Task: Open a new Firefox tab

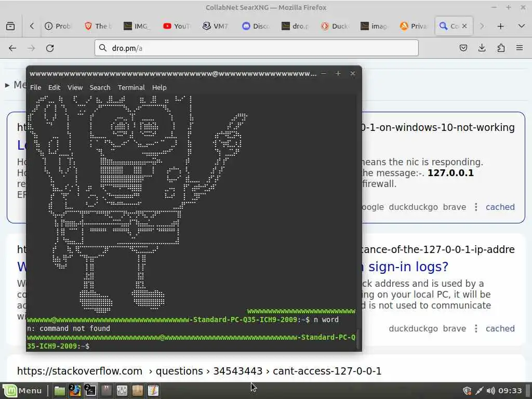Action: (500, 26)
